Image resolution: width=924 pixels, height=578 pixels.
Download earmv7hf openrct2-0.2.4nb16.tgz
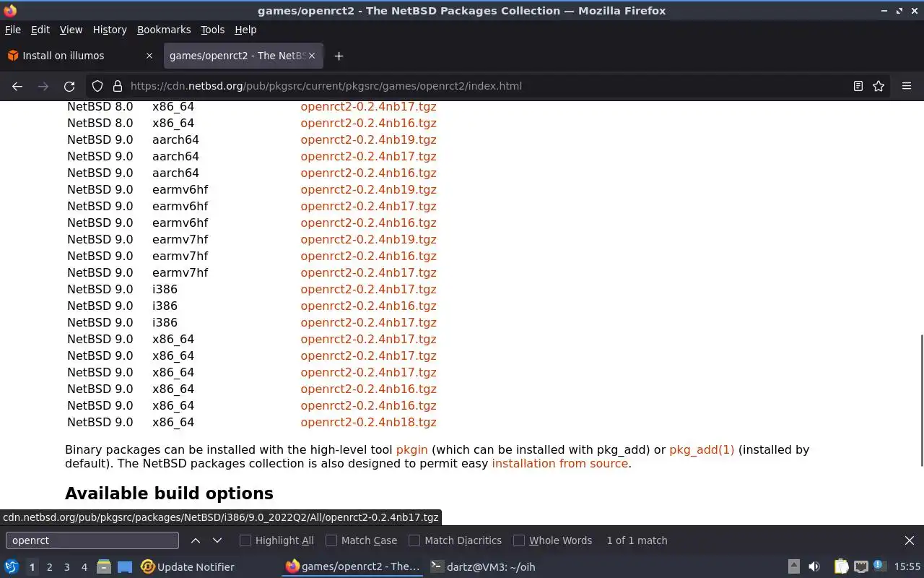369,256
